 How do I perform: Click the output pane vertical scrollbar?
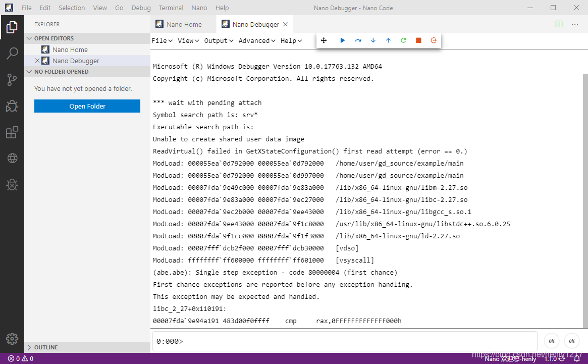[585, 200]
